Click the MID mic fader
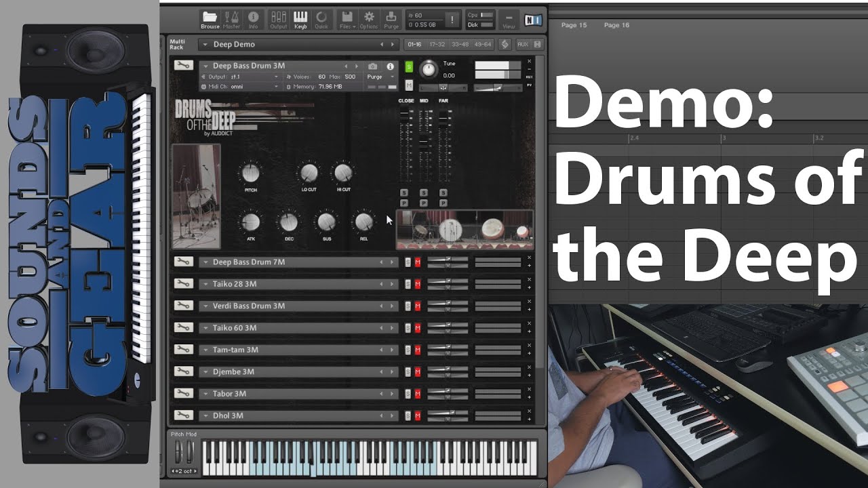This screenshot has height=488, width=868. click(x=423, y=142)
